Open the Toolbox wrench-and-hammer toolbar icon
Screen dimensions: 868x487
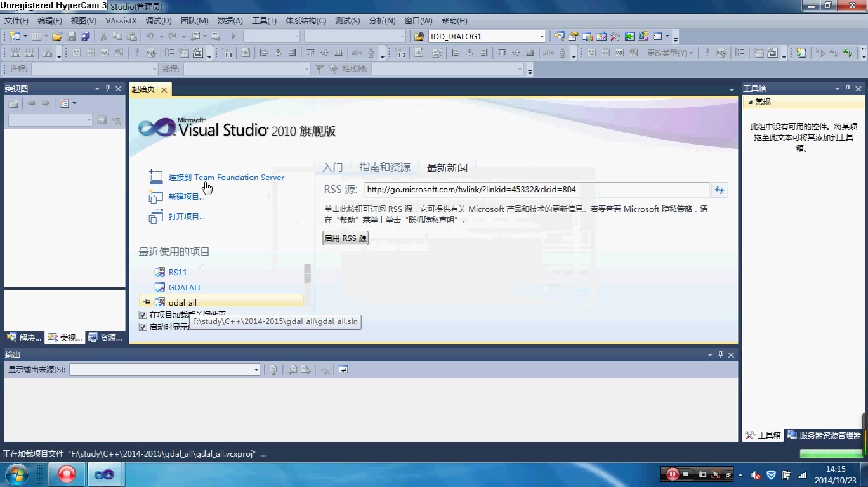(615, 36)
